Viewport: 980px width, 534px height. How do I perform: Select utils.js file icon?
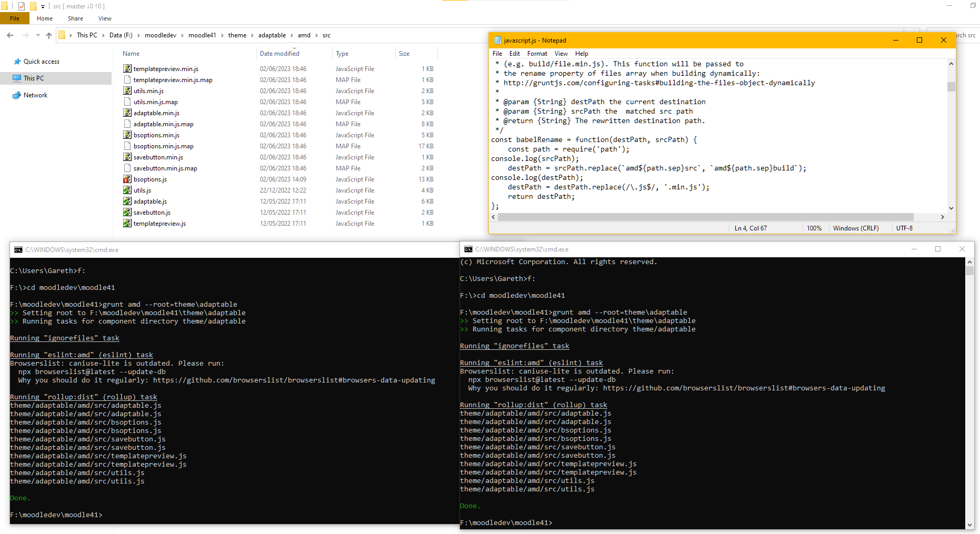click(x=127, y=190)
